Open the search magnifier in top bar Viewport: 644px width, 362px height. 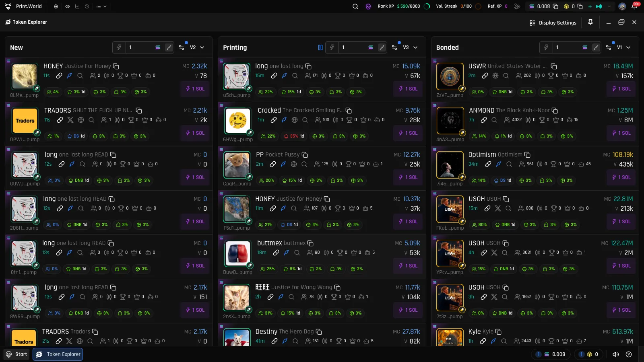tap(355, 6)
